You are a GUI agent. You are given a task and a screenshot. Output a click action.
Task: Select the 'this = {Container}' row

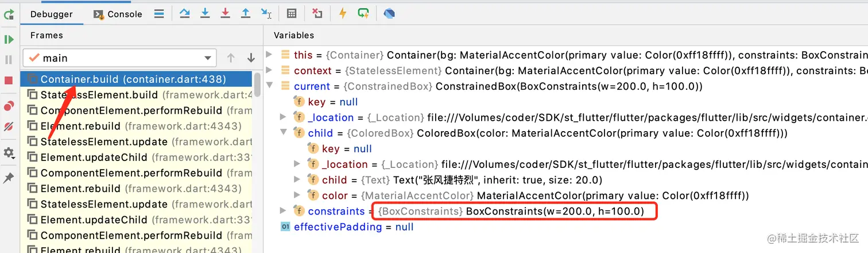[x=565, y=55]
